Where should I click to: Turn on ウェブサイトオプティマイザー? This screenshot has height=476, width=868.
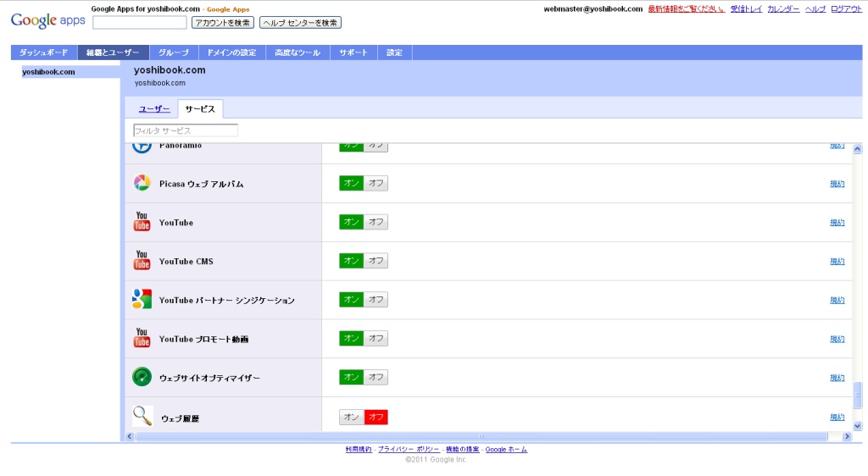351,377
